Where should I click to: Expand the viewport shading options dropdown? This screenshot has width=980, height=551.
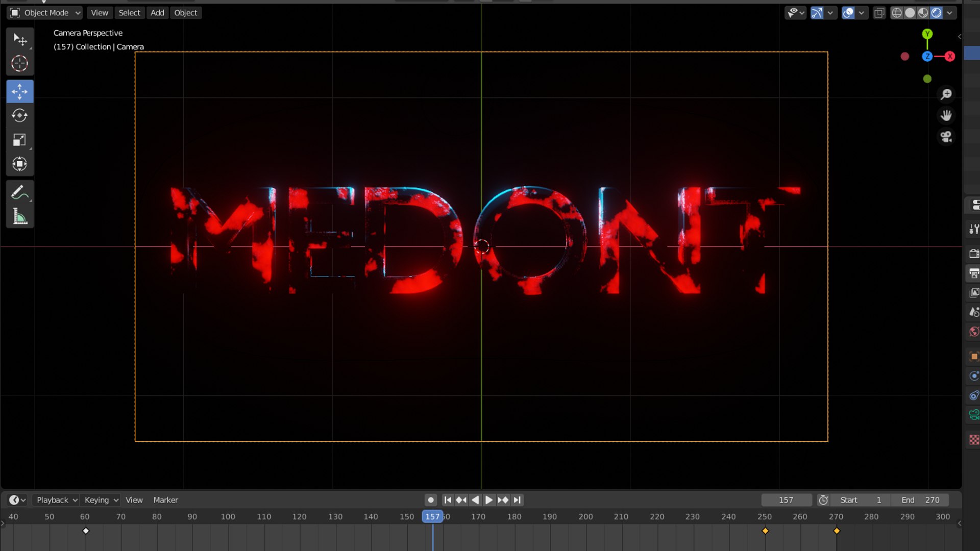click(x=949, y=13)
